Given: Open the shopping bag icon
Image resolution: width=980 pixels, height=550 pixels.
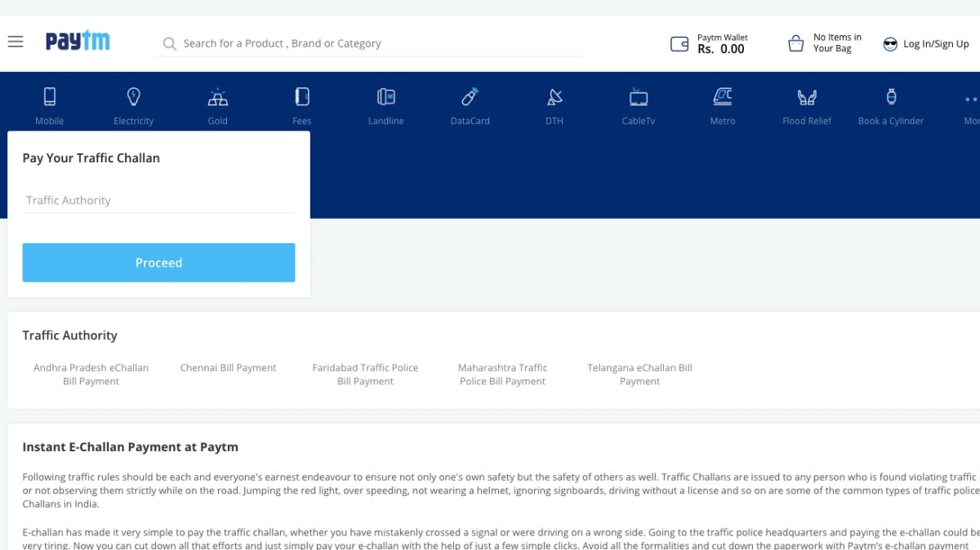Looking at the screenshot, I should pyautogui.click(x=796, y=43).
